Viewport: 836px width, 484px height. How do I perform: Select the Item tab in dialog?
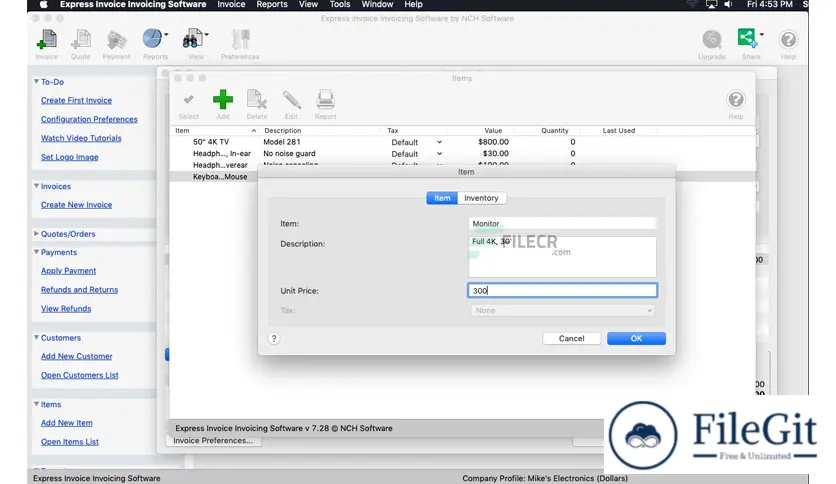[442, 198]
